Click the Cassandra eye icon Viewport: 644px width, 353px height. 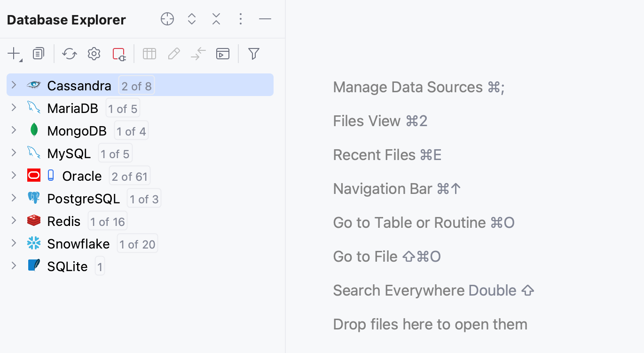pos(34,85)
